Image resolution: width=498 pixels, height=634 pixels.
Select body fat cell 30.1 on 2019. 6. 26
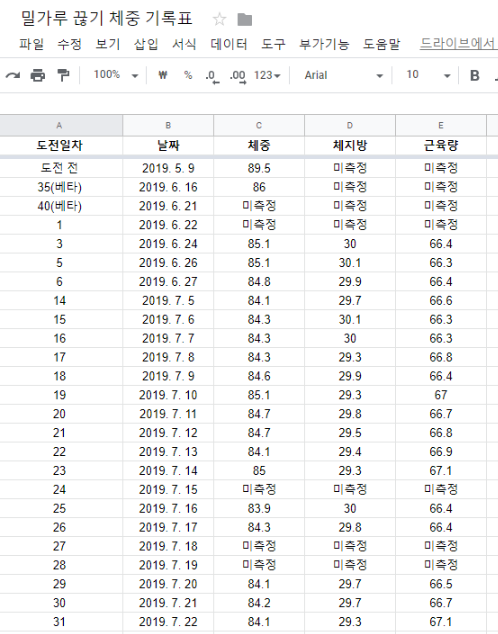click(x=350, y=263)
